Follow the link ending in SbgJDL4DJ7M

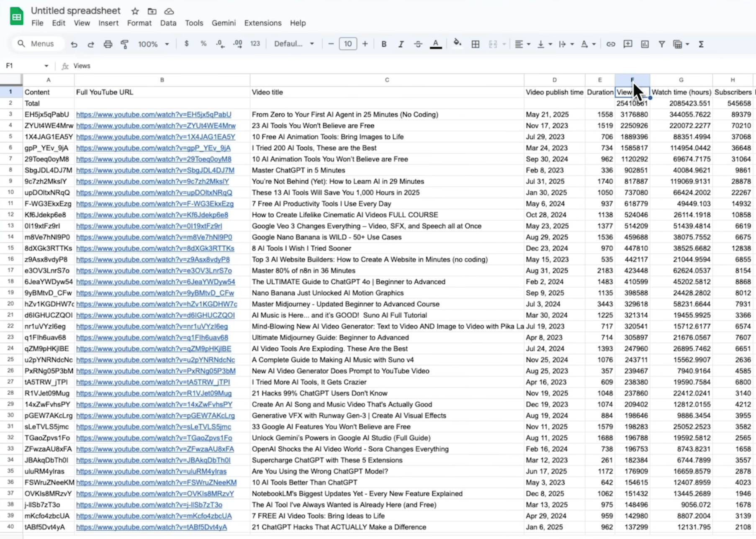(155, 170)
